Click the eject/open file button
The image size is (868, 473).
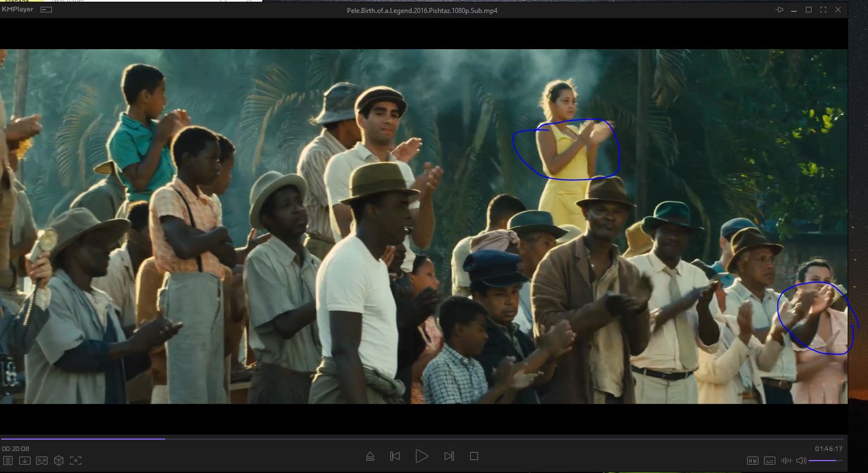(370, 456)
